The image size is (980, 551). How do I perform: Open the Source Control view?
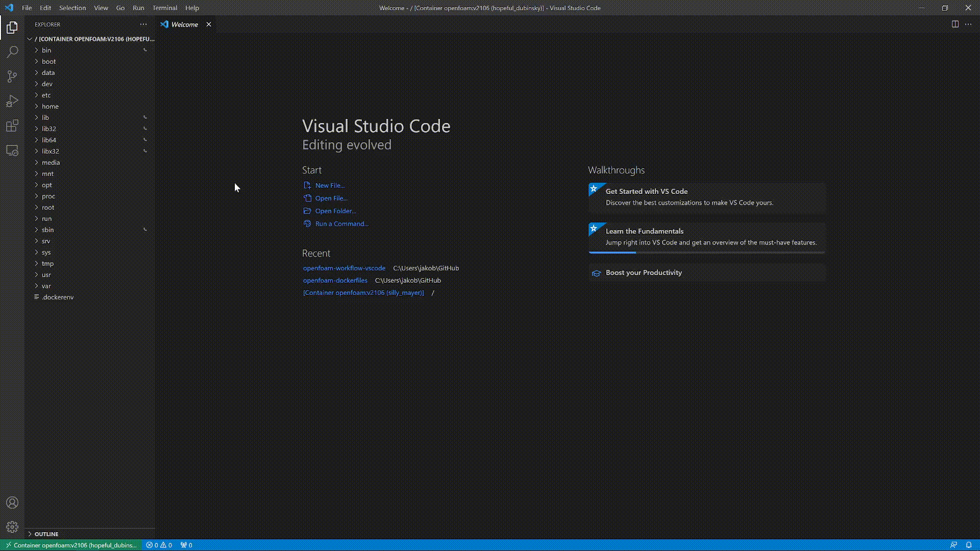(12, 77)
